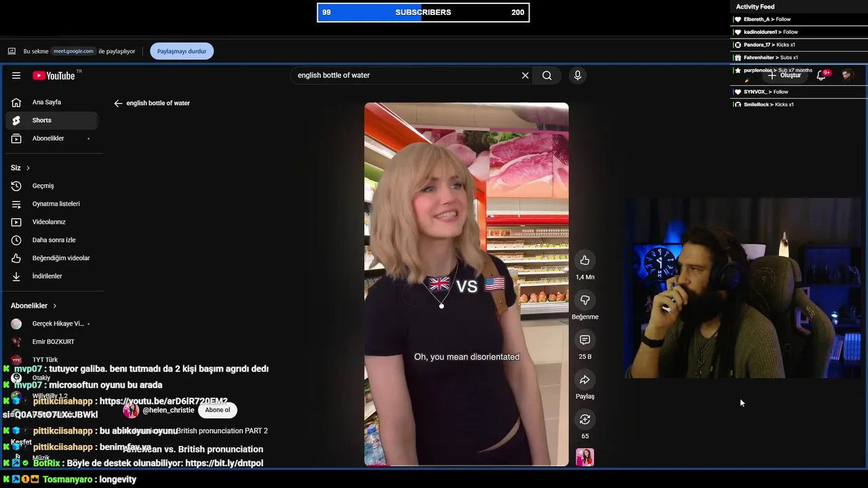Viewport: 868px width, 488px height.
Task: Click the helen_christie avatar picture
Action: pyautogui.click(x=131, y=410)
